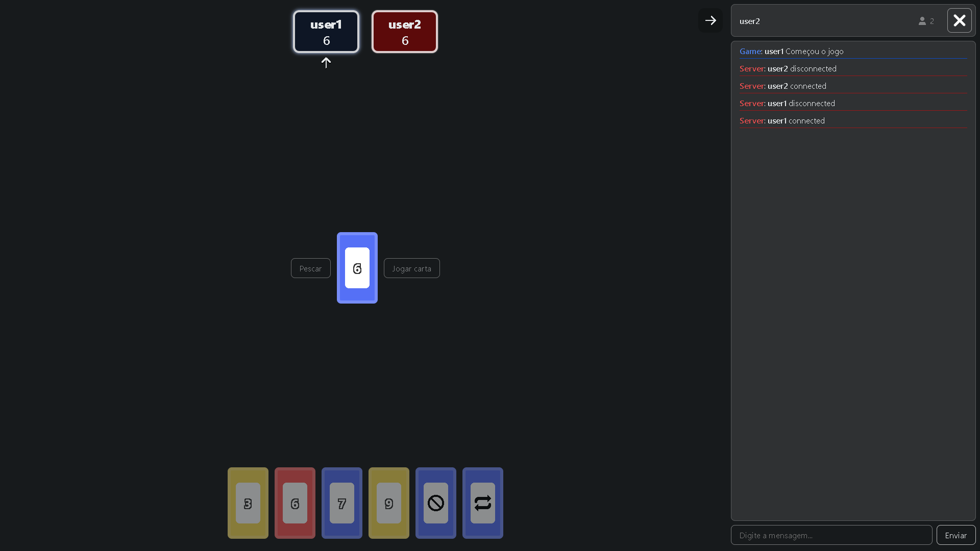Play the blue reverse card
Screen dimensions: 980x551
point(482,503)
